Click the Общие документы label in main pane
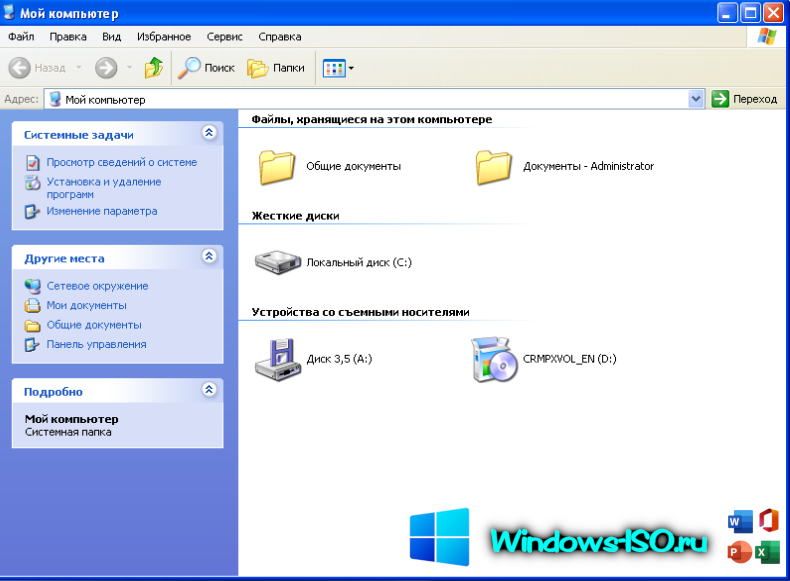This screenshot has height=581, width=790. click(353, 166)
